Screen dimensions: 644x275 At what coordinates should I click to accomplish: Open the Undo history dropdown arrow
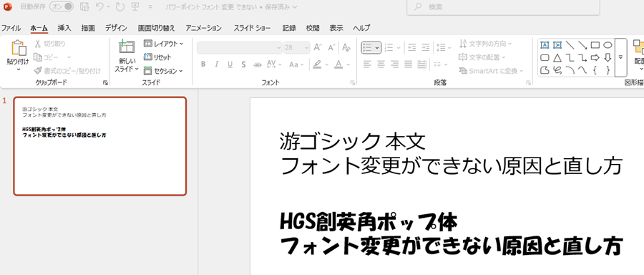(x=108, y=7)
